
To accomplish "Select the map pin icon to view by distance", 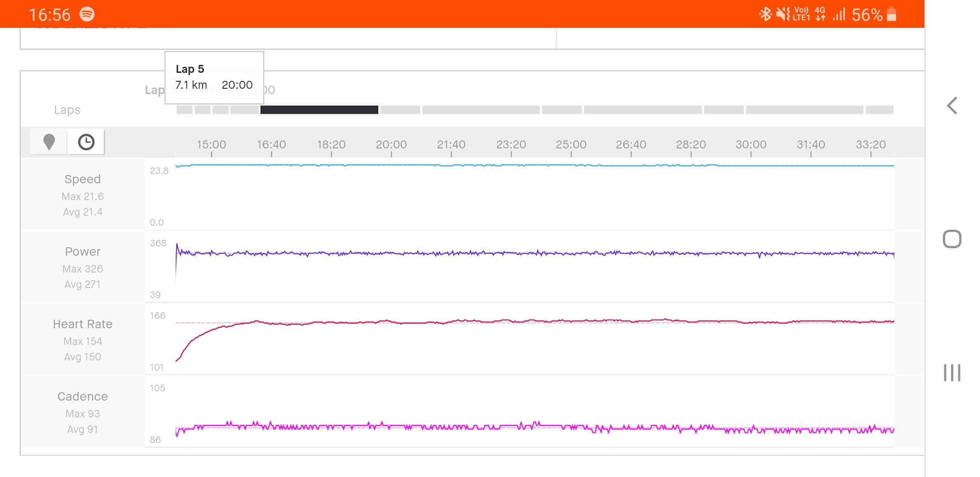I will tap(49, 142).
